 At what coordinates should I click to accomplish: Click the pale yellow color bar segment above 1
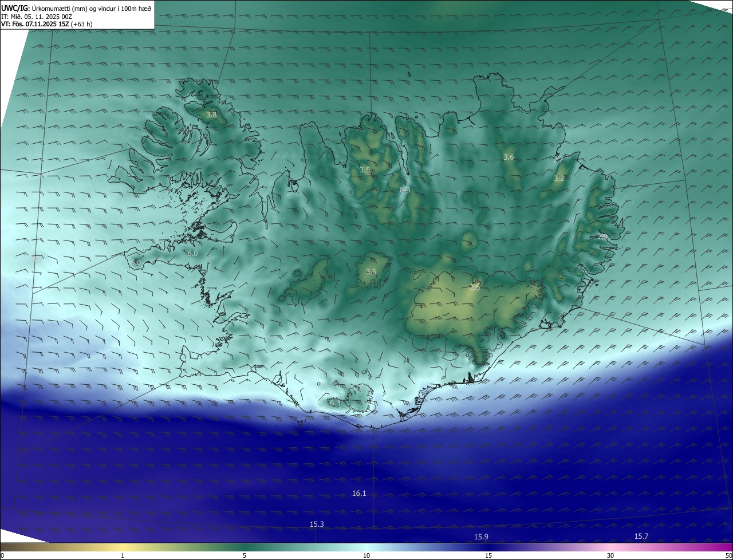(123, 547)
